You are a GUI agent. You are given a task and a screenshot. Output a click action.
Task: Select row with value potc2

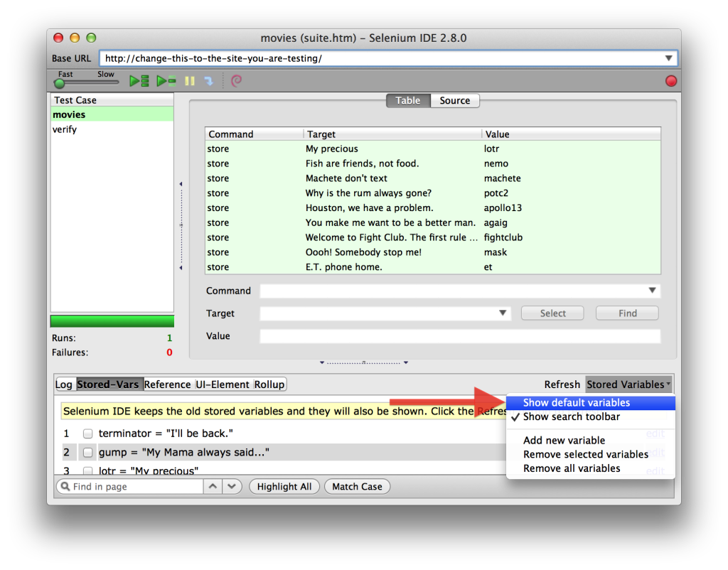click(x=433, y=193)
